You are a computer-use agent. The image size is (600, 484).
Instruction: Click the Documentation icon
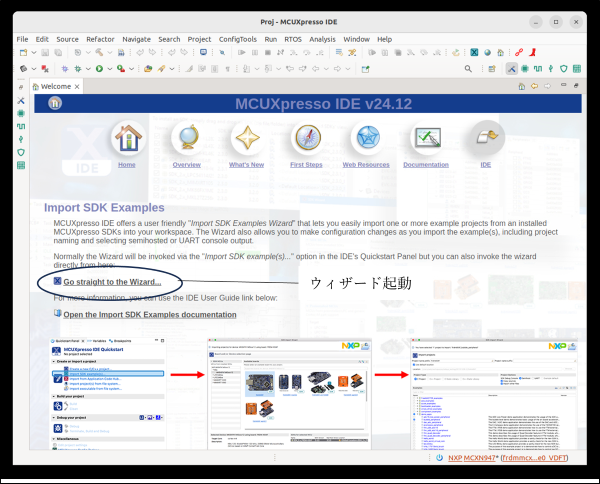[426, 139]
